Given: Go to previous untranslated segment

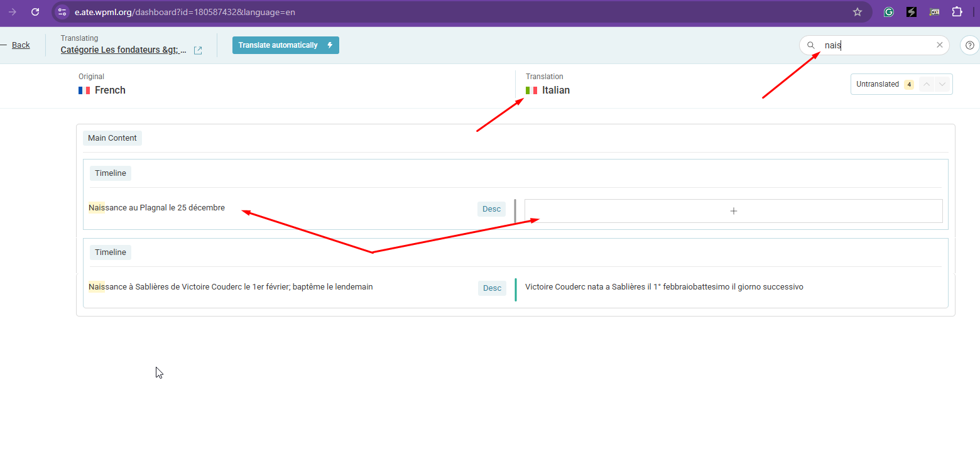Looking at the screenshot, I should click(926, 84).
